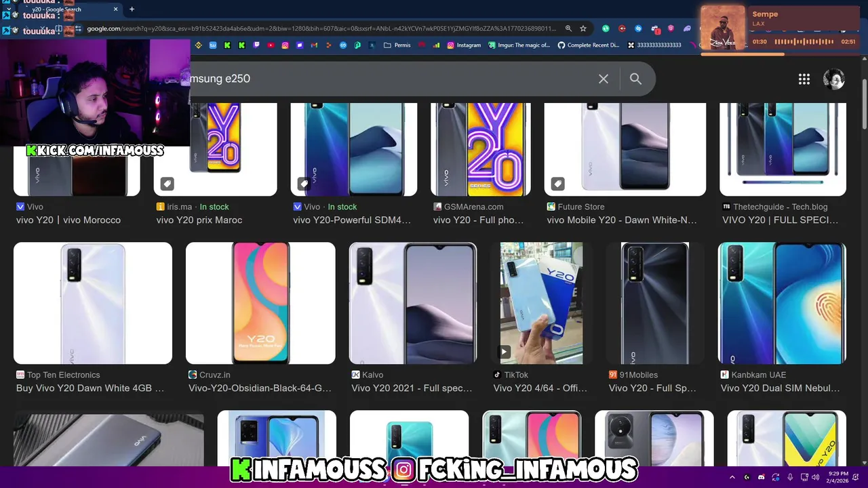Open the Kalvo Vivo Y20 2021 image
Viewport: 868px width, 488px height.
tap(412, 303)
